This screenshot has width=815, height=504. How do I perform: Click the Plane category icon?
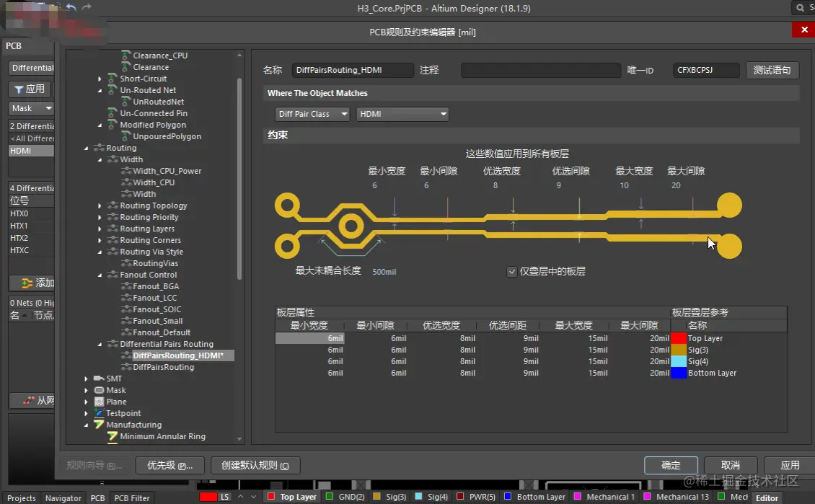99,402
